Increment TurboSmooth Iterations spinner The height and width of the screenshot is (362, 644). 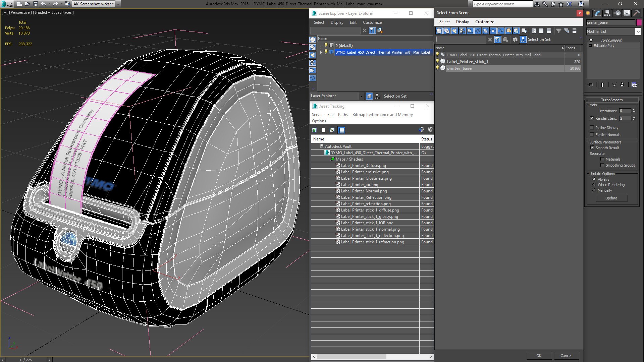(634, 110)
